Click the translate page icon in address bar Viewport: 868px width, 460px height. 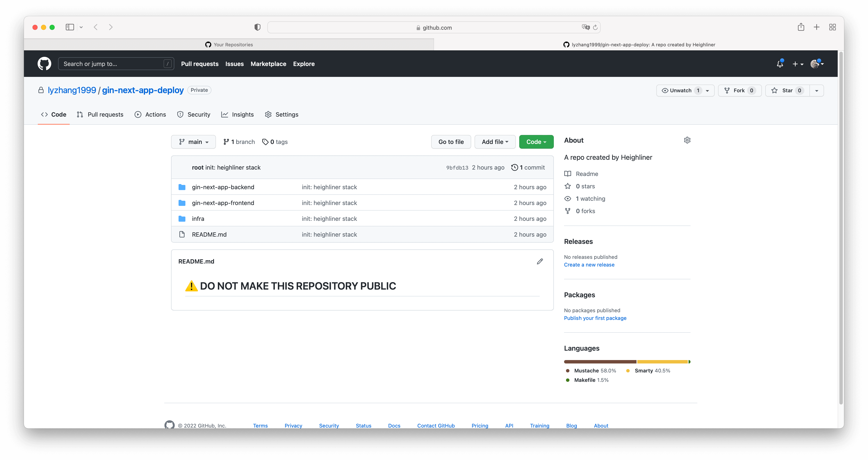(x=586, y=27)
